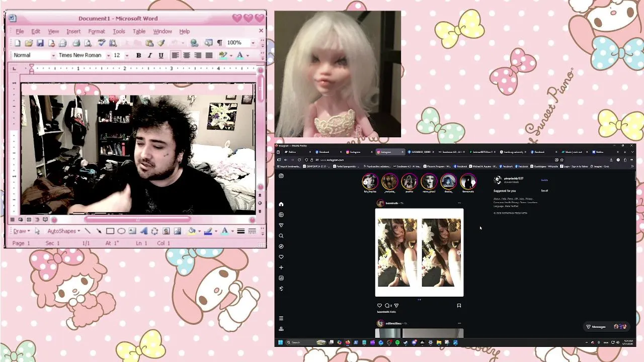Image resolution: width=644 pixels, height=362 pixels.
Task: Click See all next to Suggested for you
Action: click(544, 191)
